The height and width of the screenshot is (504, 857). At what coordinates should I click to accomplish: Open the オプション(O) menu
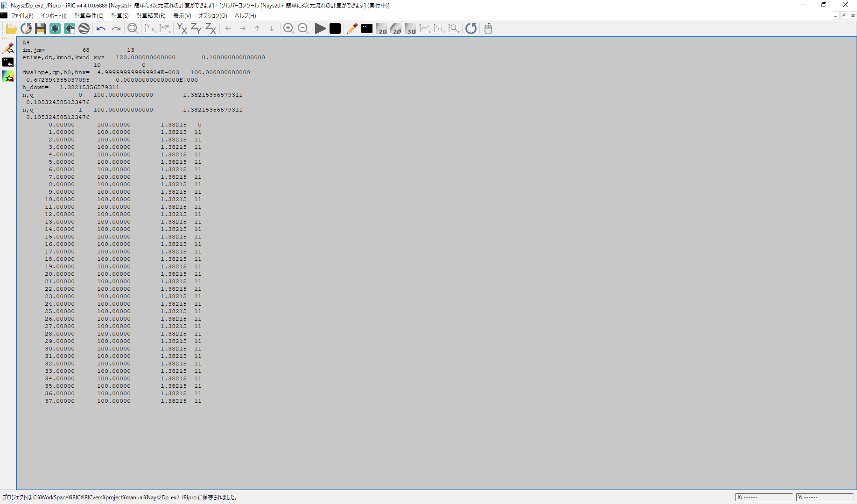click(x=213, y=16)
